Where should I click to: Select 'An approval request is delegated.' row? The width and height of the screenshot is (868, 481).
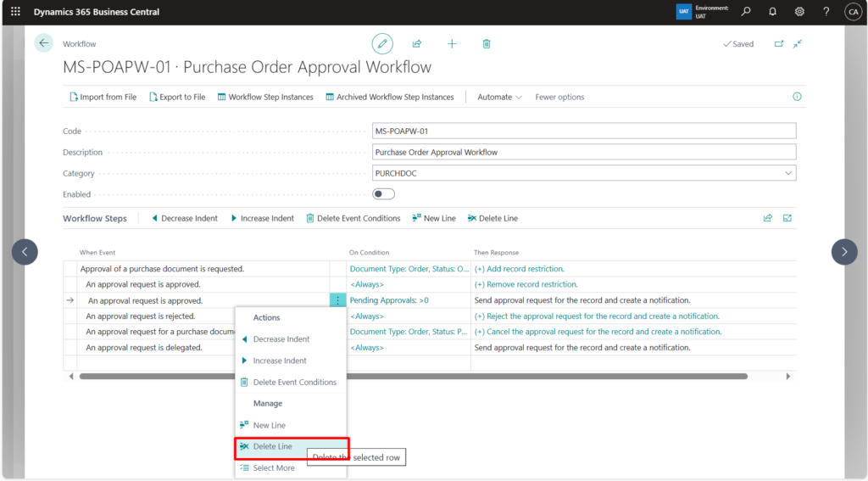click(x=144, y=348)
